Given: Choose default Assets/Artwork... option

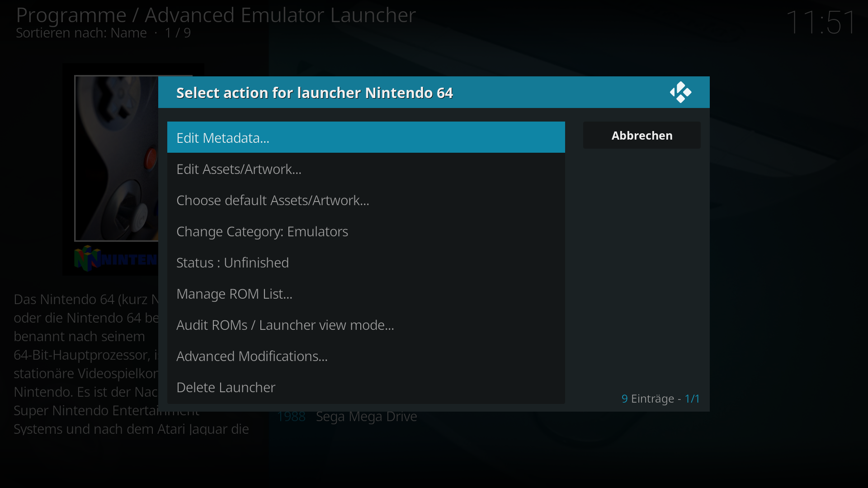Looking at the screenshot, I should 366,200.
